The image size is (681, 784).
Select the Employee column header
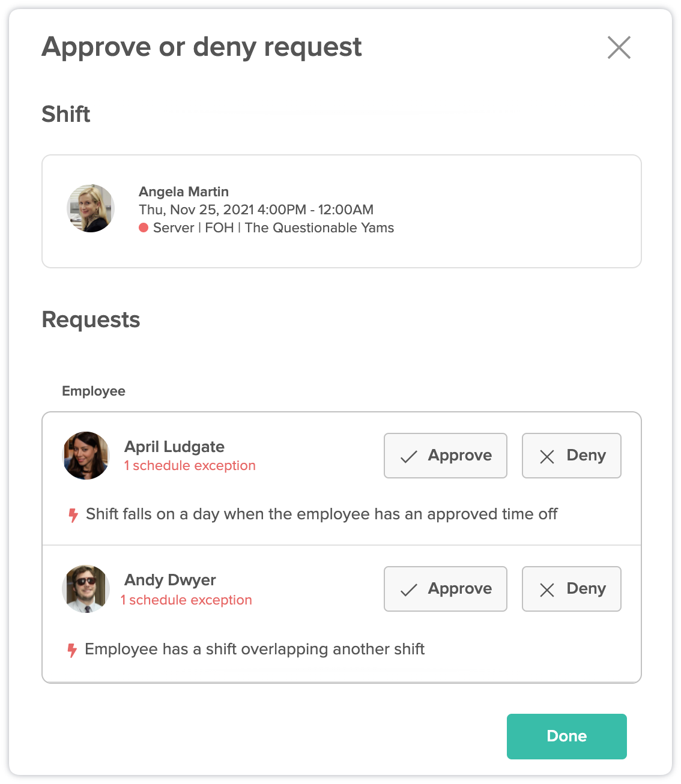[94, 391]
